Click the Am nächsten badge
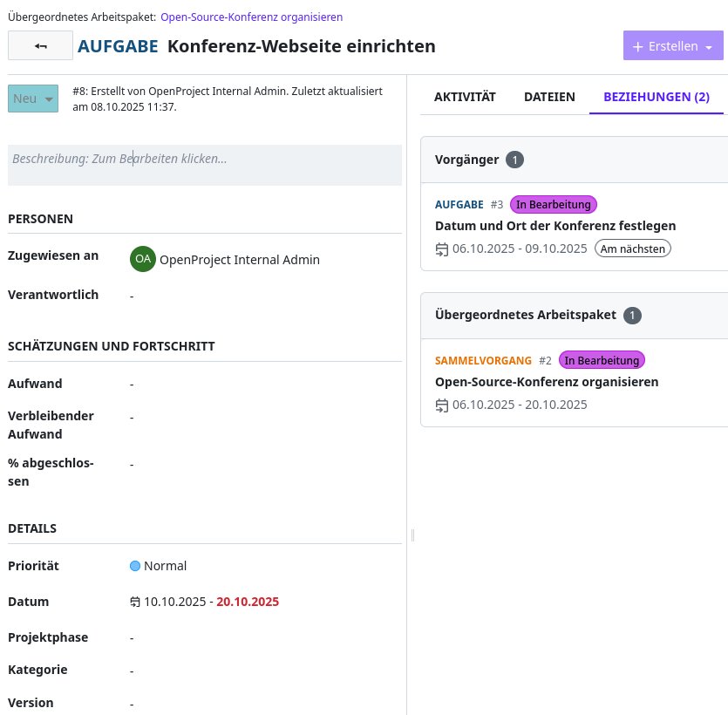The height and width of the screenshot is (715, 728). (x=633, y=249)
